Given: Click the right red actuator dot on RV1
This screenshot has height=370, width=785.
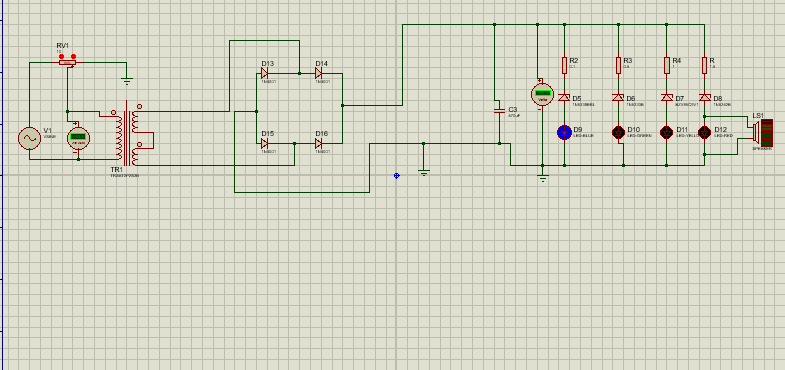Looking at the screenshot, I should click(x=74, y=57).
